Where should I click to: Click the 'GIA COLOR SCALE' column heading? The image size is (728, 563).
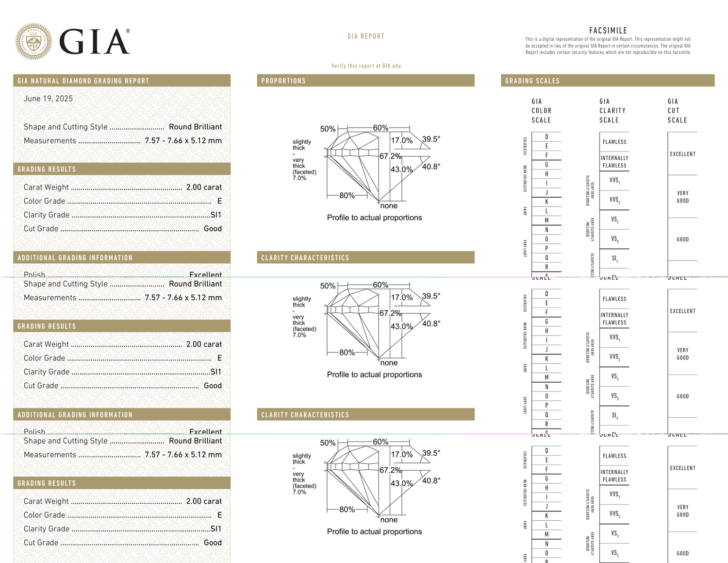coord(541,111)
